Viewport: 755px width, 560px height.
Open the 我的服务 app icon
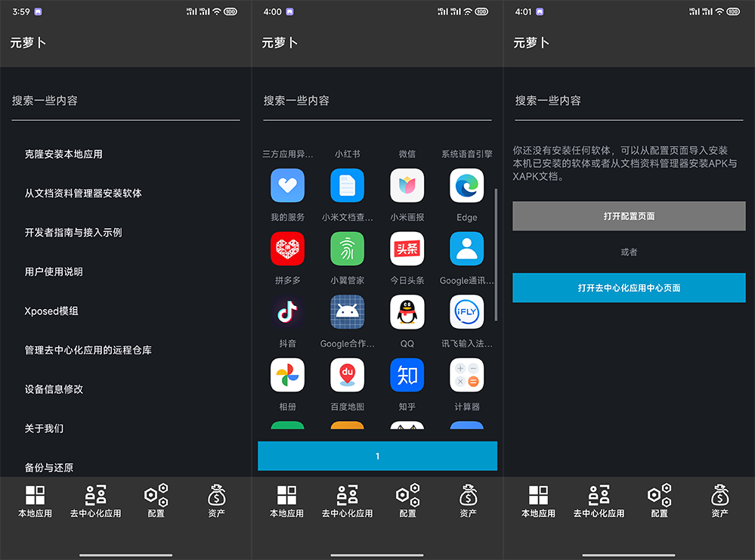tap(287, 185)
